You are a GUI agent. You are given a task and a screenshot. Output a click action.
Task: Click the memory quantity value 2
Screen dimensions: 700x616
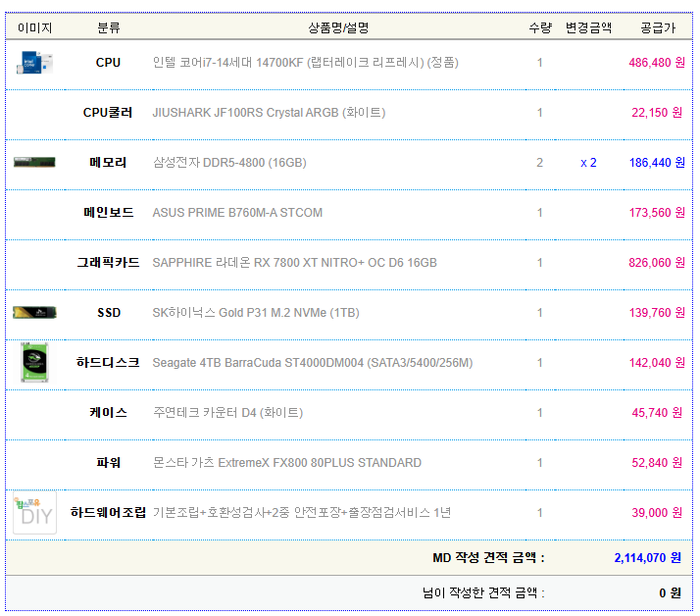[540, 163]
